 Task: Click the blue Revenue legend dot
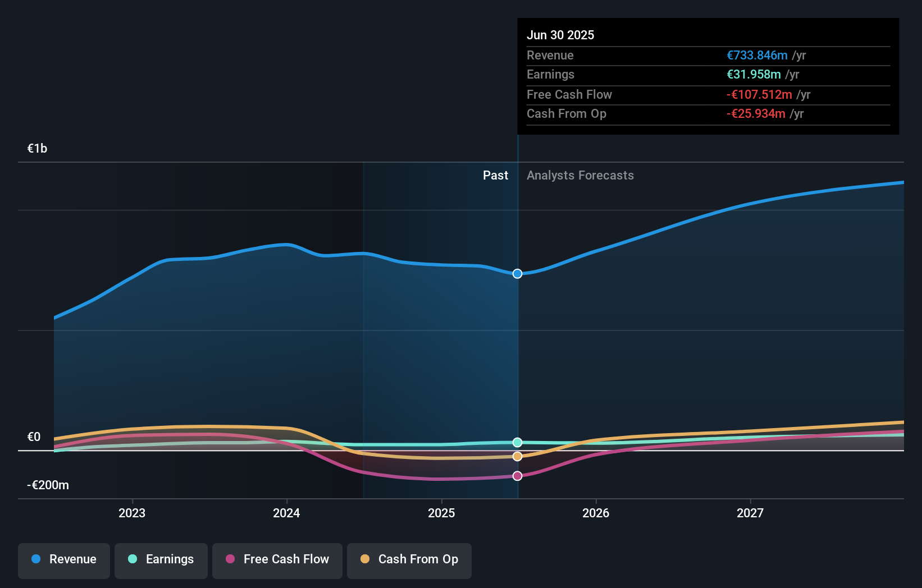(36, 559)
